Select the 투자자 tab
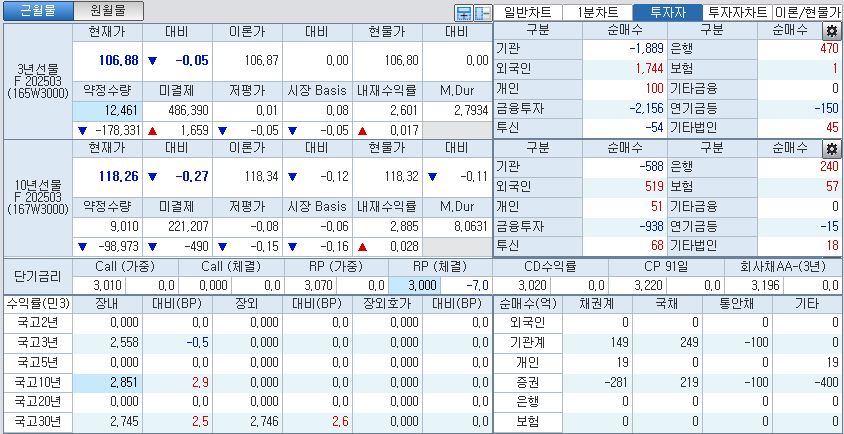 [x=667, y=13]
